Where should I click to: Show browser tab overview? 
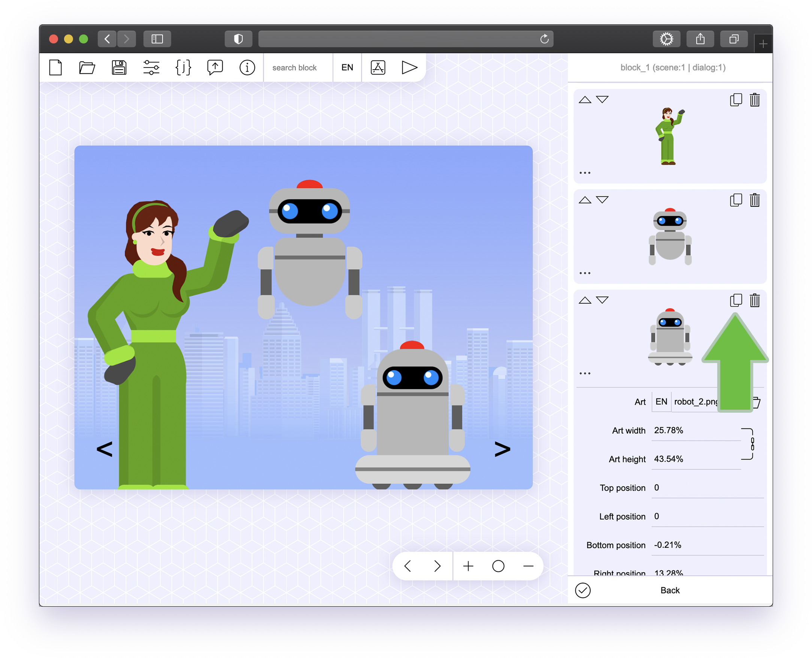pos(734,39)
